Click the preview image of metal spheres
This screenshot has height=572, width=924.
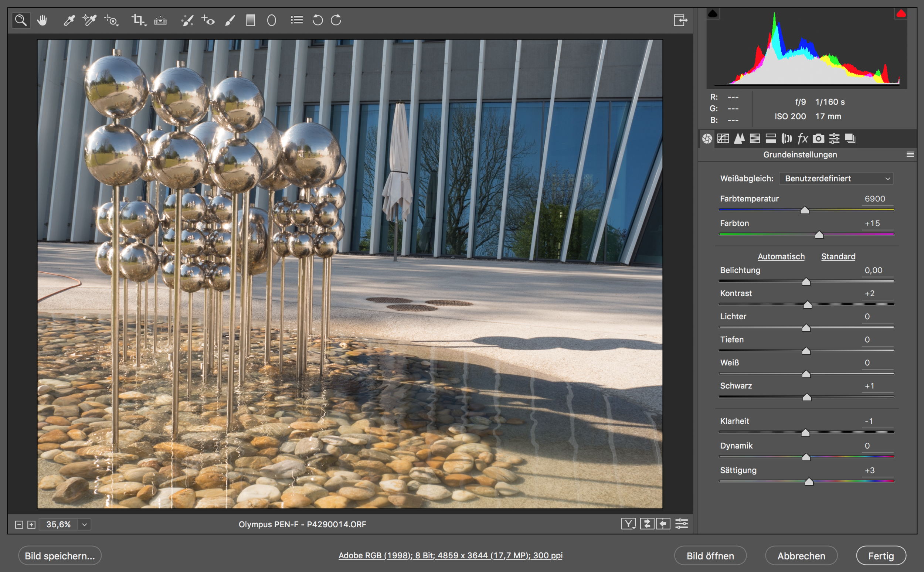tap(350, 274)
